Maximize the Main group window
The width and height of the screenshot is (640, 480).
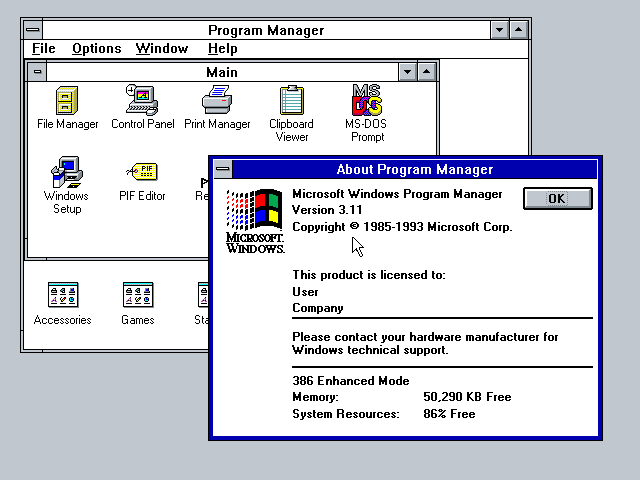coord(427,72)
